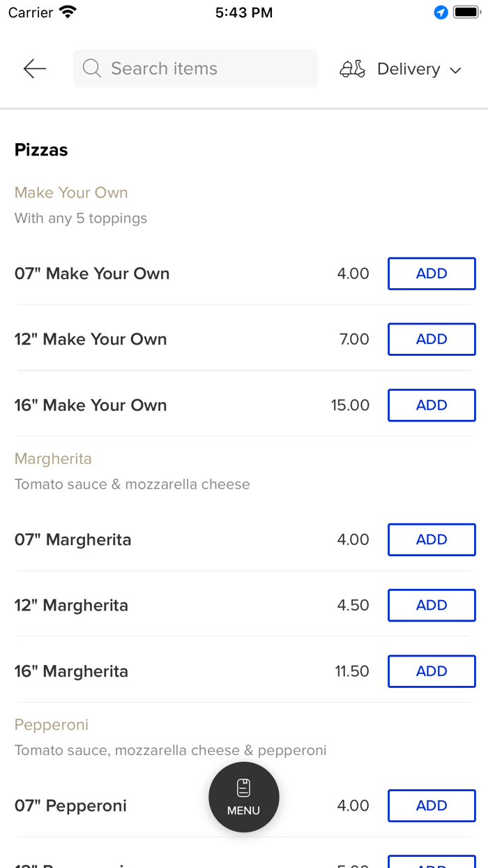Add 16" Margherita to order
Screen dimensions: 488x868
[432, 671]
